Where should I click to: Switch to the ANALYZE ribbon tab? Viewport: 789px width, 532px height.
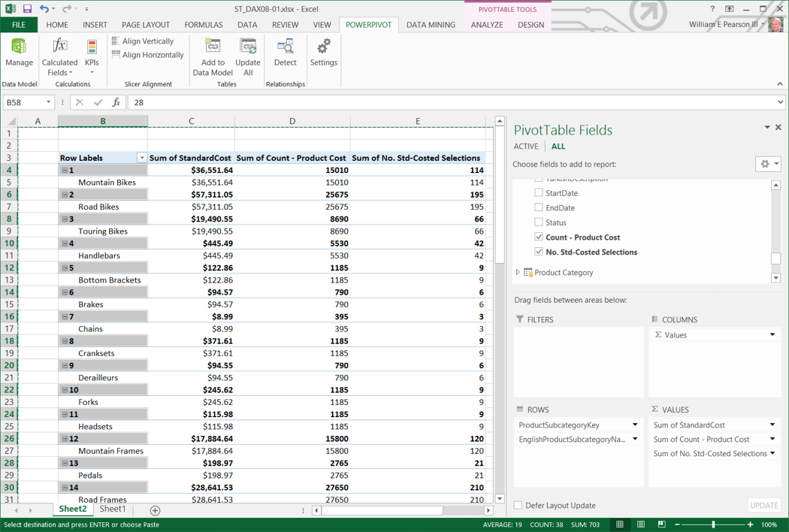pyautogui.click(x=486, y=25)
